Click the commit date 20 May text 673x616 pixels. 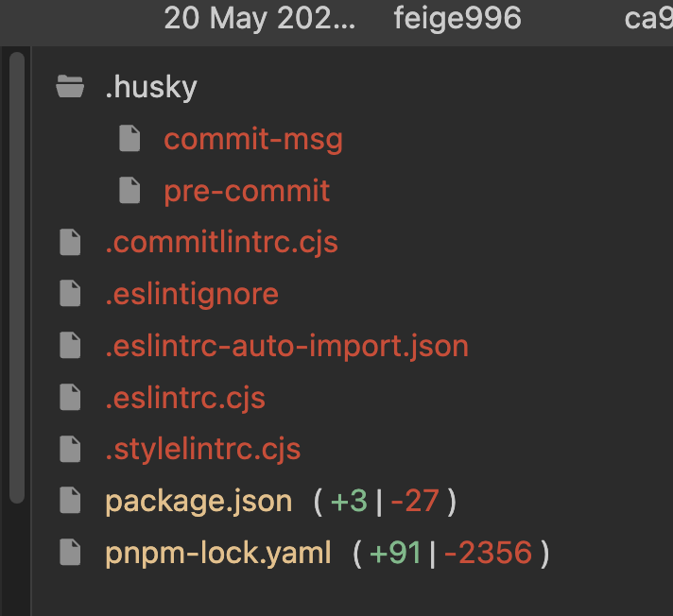point(260,18)
